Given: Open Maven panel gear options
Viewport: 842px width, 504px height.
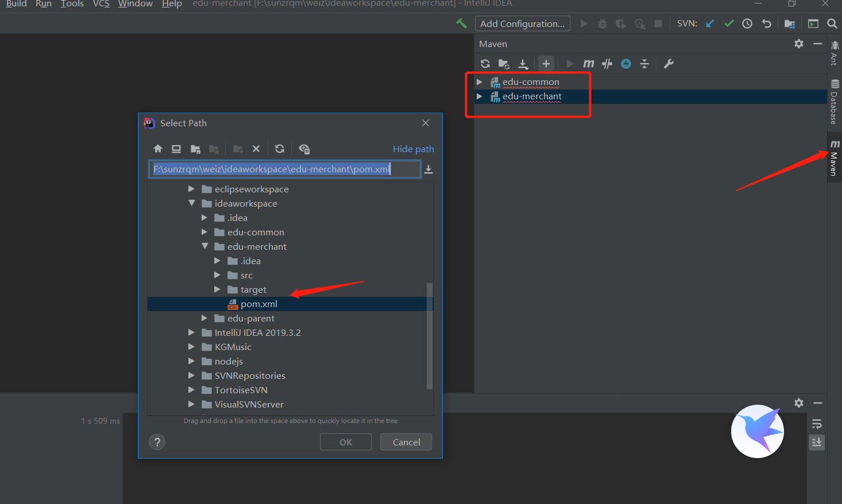Looking at the screenshot, I should tap(799, 44).
